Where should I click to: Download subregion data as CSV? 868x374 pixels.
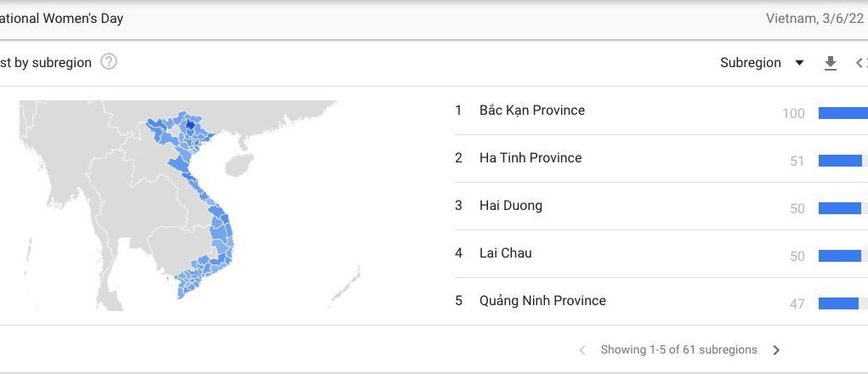[831, 63]
